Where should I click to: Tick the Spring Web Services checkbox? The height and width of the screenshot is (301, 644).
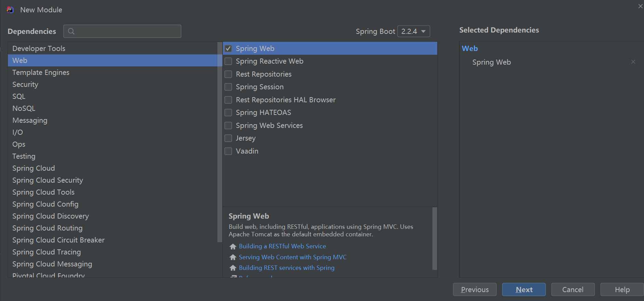228,126
